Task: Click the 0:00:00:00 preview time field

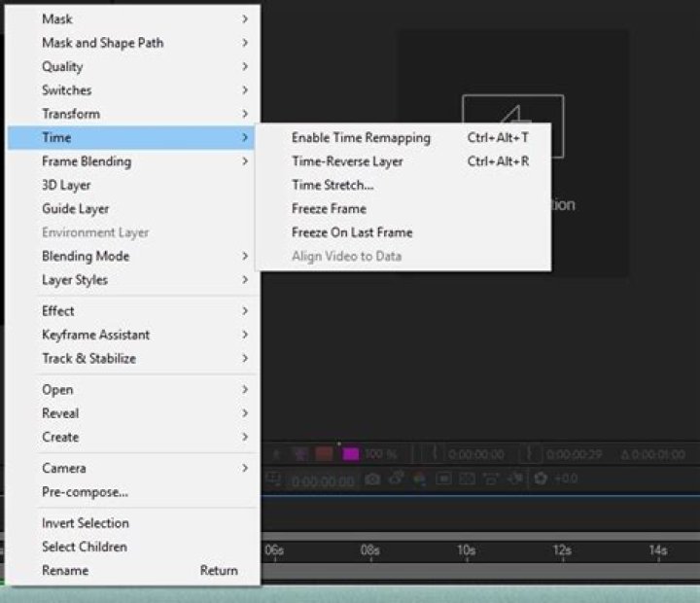Action: coord(324,480)
